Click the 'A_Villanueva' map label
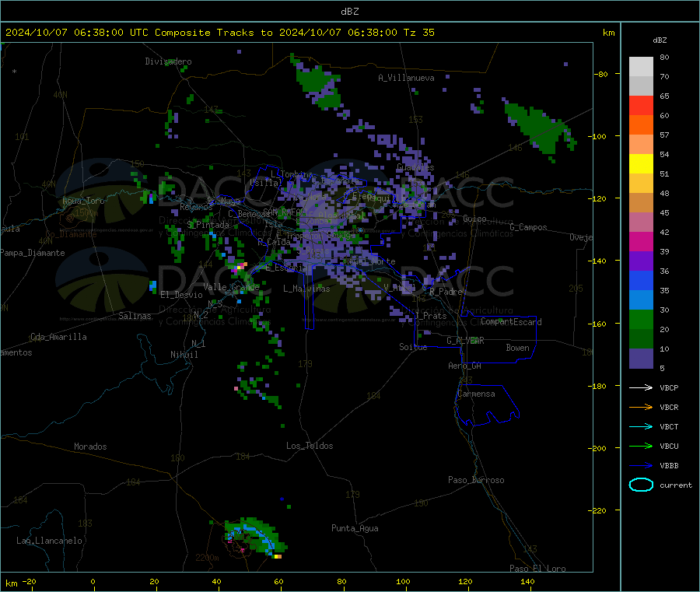This screenshot has height=592, width=700. pos(406,78)
